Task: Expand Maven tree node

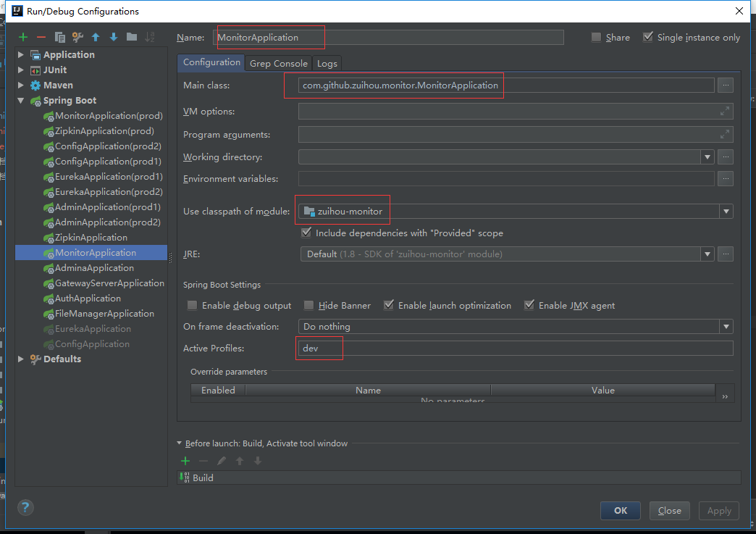Action: (x=21, y=85)
